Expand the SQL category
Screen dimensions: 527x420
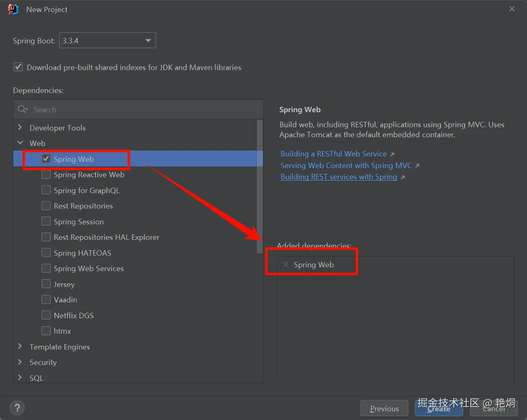(x=20, y=377)
